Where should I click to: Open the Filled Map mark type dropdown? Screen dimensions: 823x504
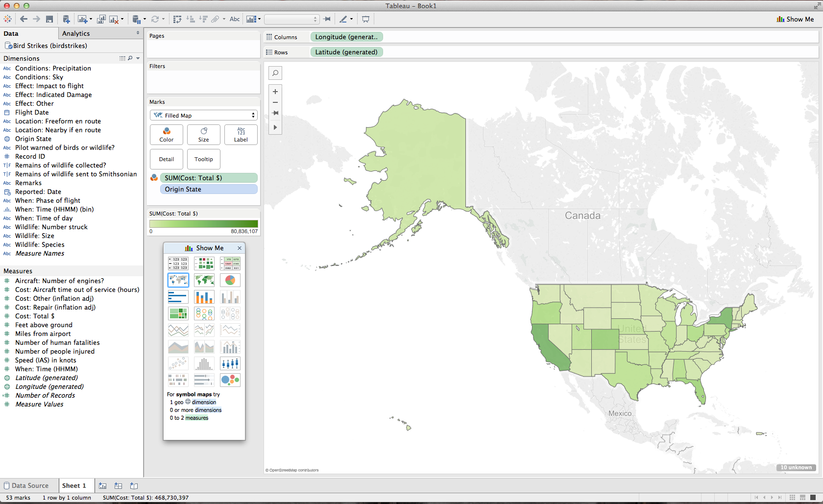(x=203, y=116)
